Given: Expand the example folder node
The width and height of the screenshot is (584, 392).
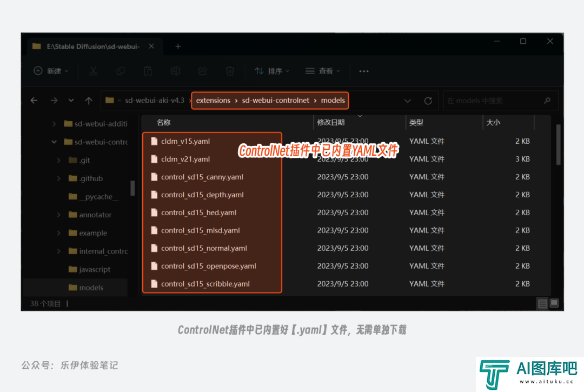Looking at the screenshot, I should [59, 233].
